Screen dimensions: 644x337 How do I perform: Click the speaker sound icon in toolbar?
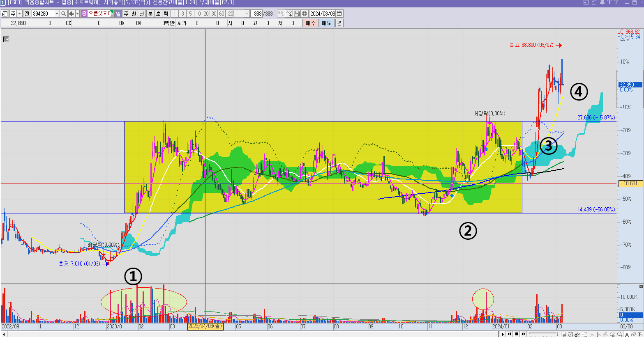pyautogui.click(x=72, y=14)
